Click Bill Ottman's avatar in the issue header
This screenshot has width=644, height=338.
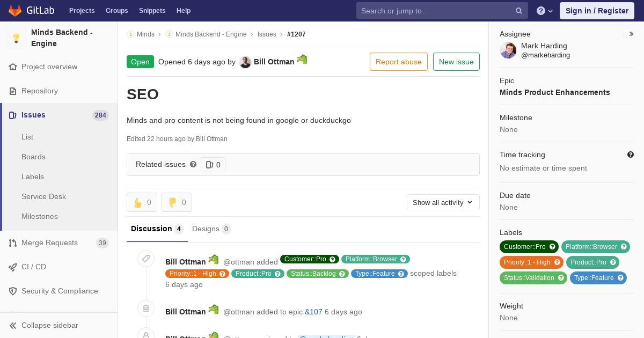pos(245,62)
